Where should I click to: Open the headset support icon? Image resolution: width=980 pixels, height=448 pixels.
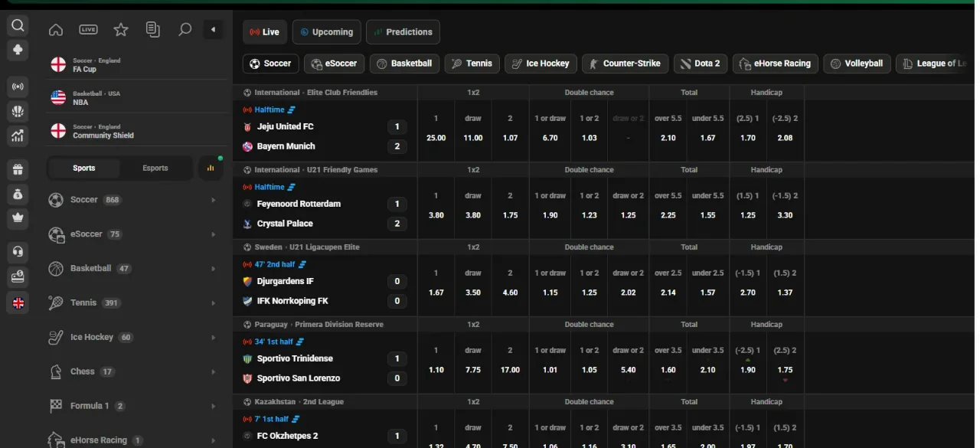coord(18,251)
